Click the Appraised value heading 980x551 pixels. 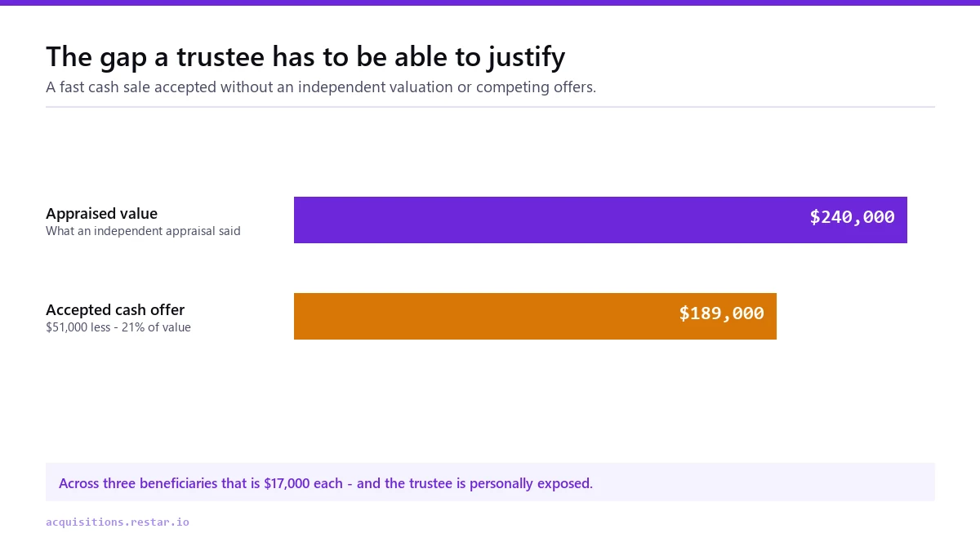point(102,214)
